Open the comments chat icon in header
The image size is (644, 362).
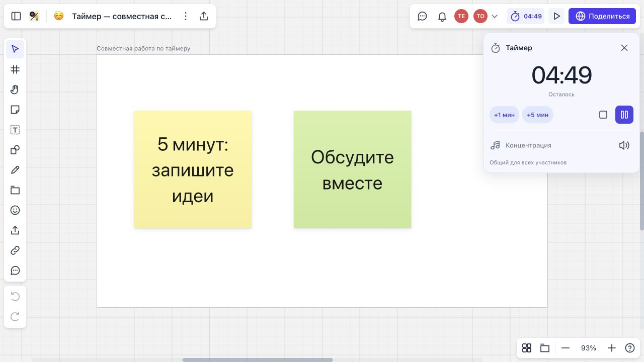[423, 16]
